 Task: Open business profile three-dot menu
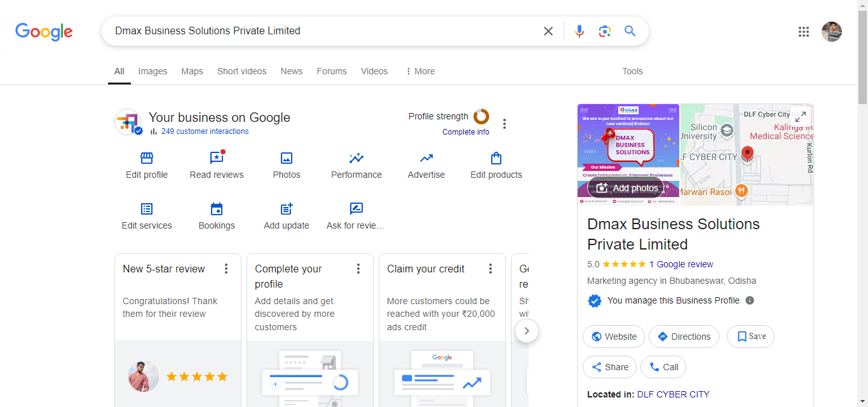point(505,124)
